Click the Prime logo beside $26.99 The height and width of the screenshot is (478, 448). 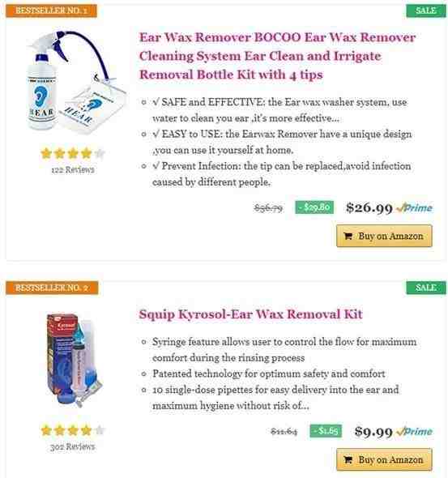coord(415,208)
